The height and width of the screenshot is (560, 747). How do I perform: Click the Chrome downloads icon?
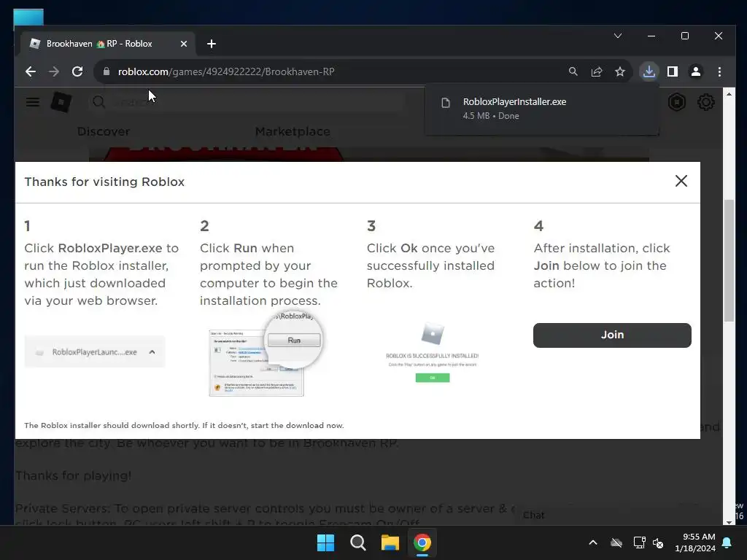(x=649, y=72)
